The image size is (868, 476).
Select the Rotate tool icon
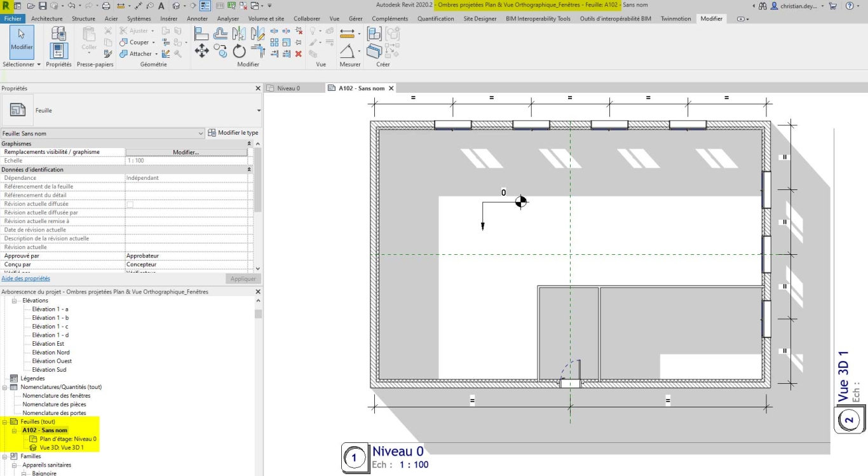pos(239,51)
